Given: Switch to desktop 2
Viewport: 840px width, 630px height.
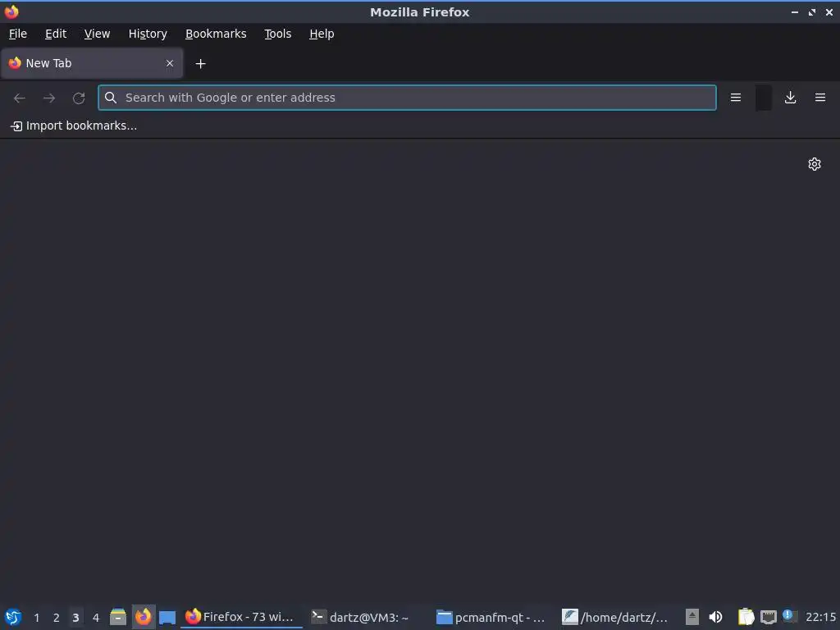Looking at the screenshot, I should [57, 618].
